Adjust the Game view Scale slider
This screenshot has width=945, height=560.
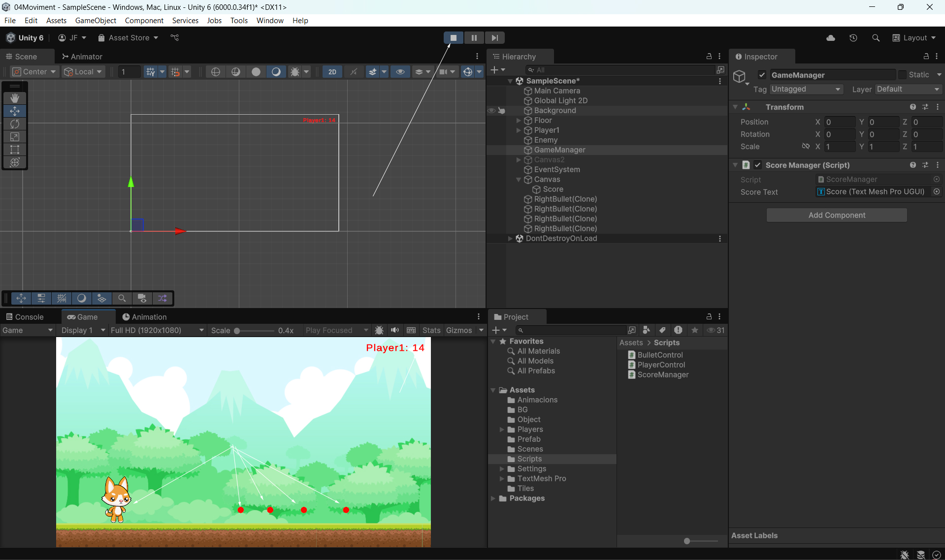coord(237,331)
